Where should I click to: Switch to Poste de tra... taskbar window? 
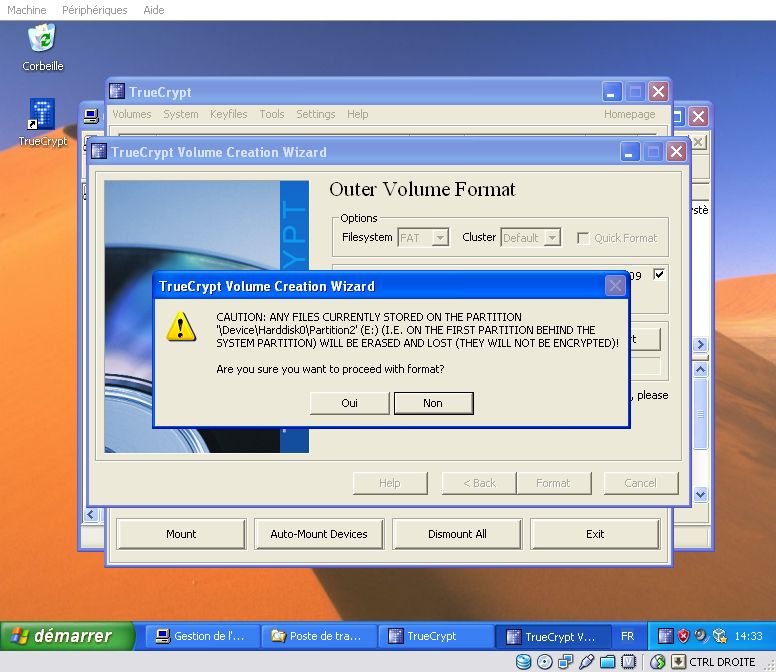[x=319, y=636]
